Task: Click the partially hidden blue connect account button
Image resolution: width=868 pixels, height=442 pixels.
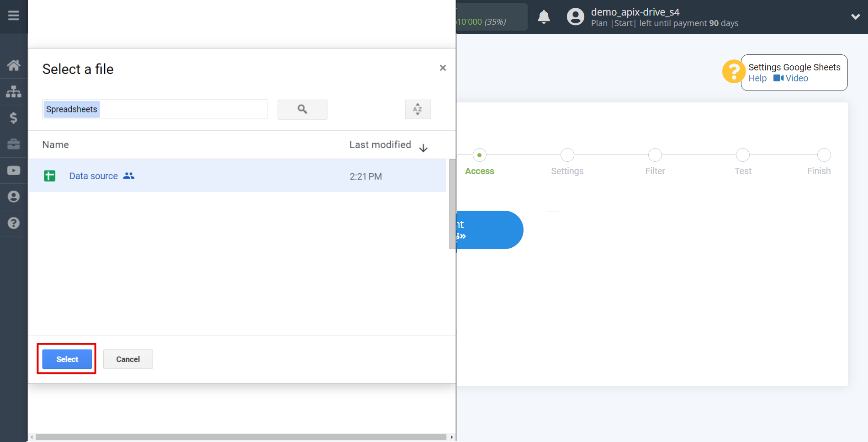Action: (x=490, y=230)
